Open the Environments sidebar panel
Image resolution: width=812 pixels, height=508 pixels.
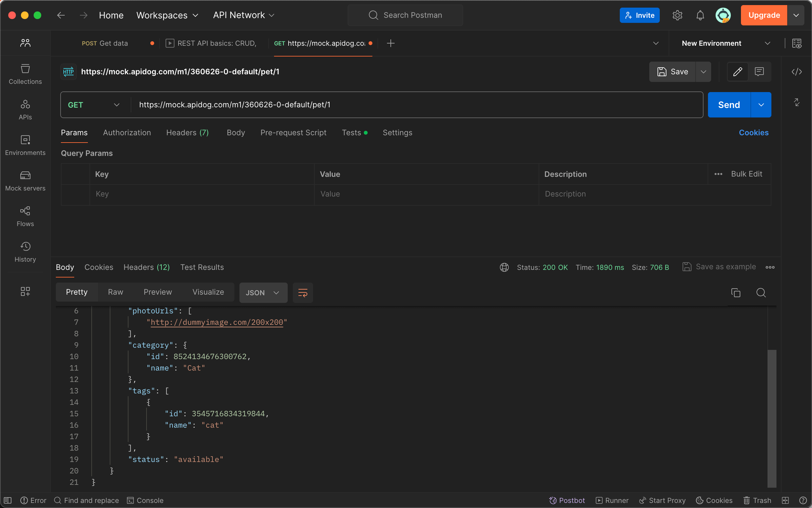point(25,145)
